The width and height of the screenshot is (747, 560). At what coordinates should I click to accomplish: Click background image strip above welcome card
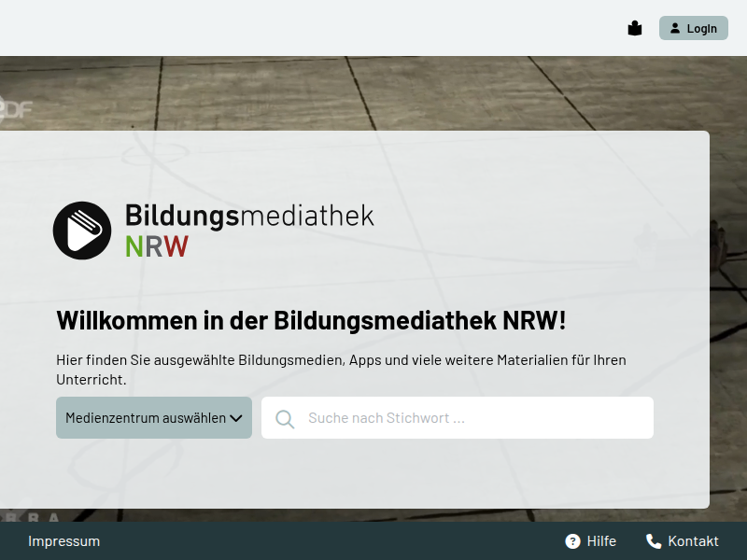click(373, 93)
